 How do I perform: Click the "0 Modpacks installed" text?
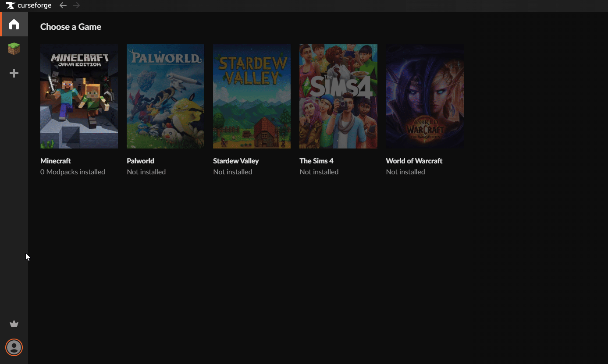(73, 172)
